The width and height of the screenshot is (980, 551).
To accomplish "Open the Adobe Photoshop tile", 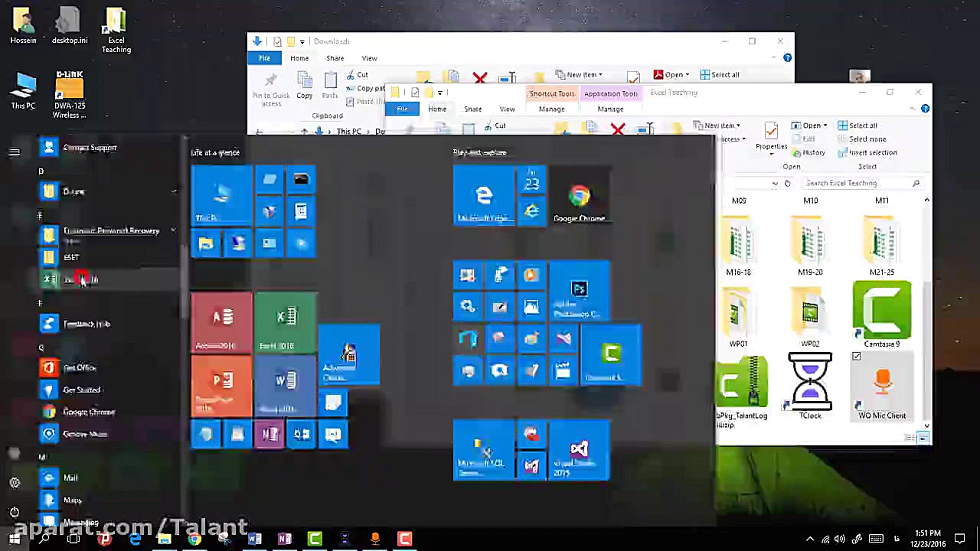I will click(x=580, y=292).
